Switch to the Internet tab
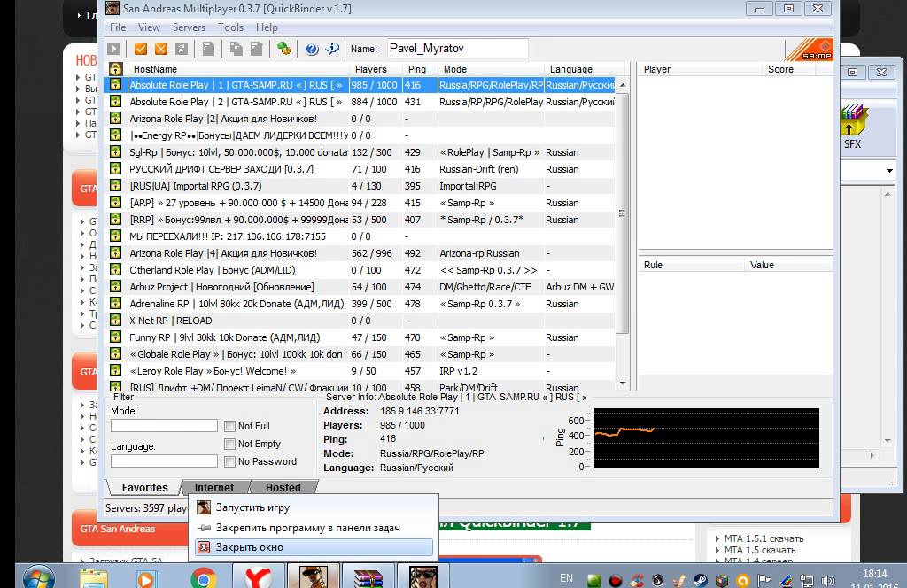Screen dimensions: 907x588 [x=214, y=487]
